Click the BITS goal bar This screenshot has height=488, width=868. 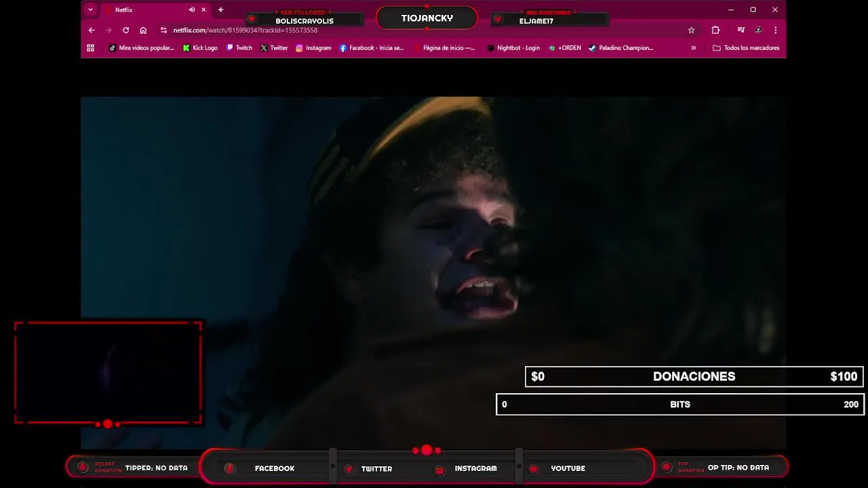tap(679, 404)
